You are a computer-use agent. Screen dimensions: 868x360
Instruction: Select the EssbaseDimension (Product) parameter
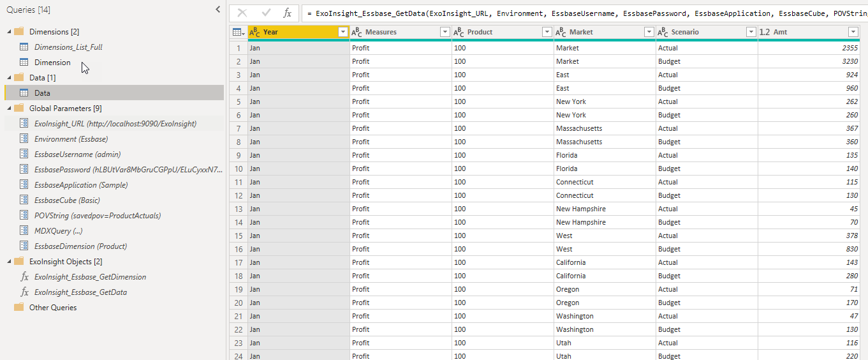coord(81,246)
